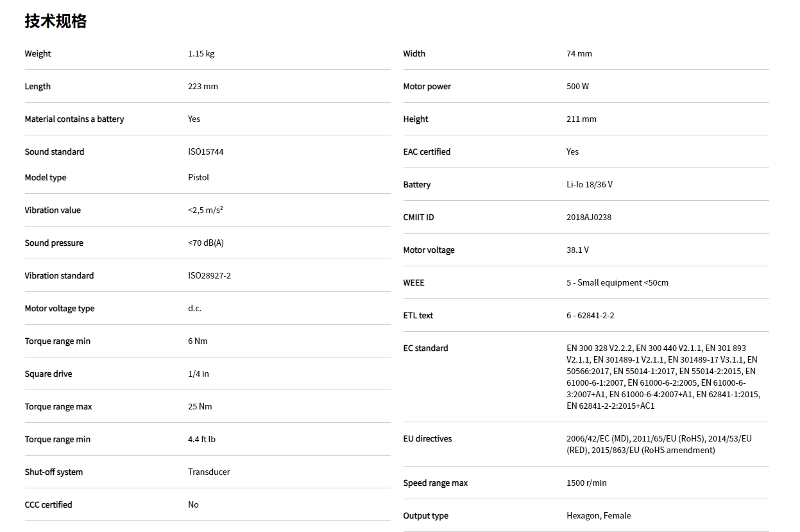Click the 技术规格 heading
The image size is (800, 532).
click(56, 21)
